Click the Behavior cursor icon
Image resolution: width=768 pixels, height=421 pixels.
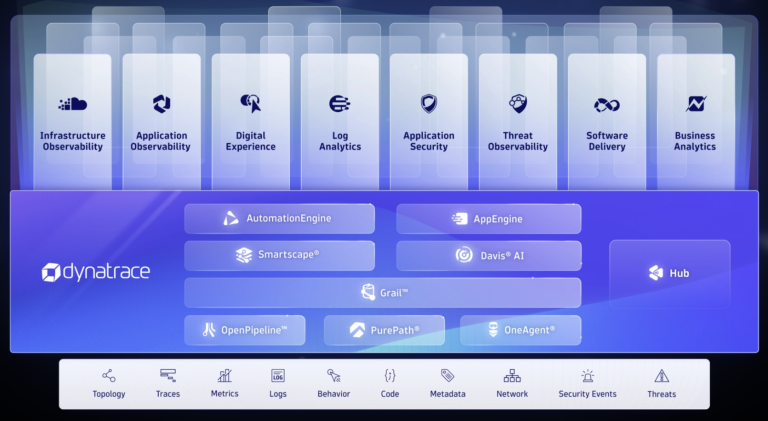click(x=334, y=375)
